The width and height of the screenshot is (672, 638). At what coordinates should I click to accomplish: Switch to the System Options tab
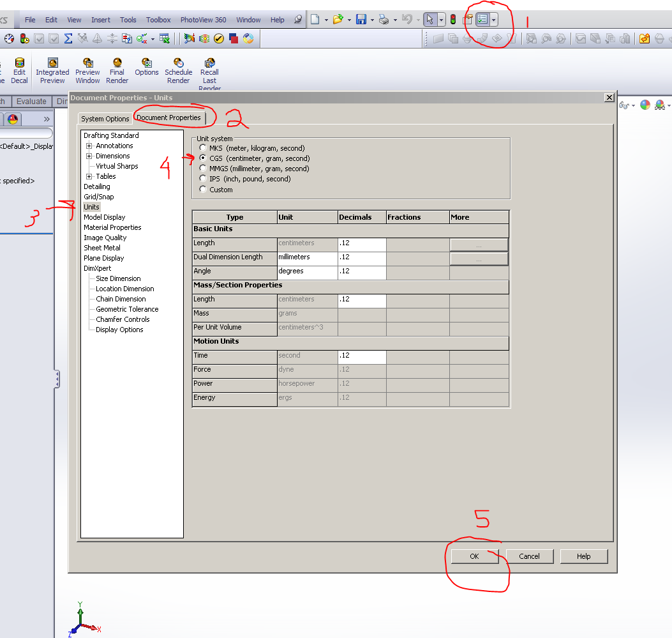tap(105, 119)
